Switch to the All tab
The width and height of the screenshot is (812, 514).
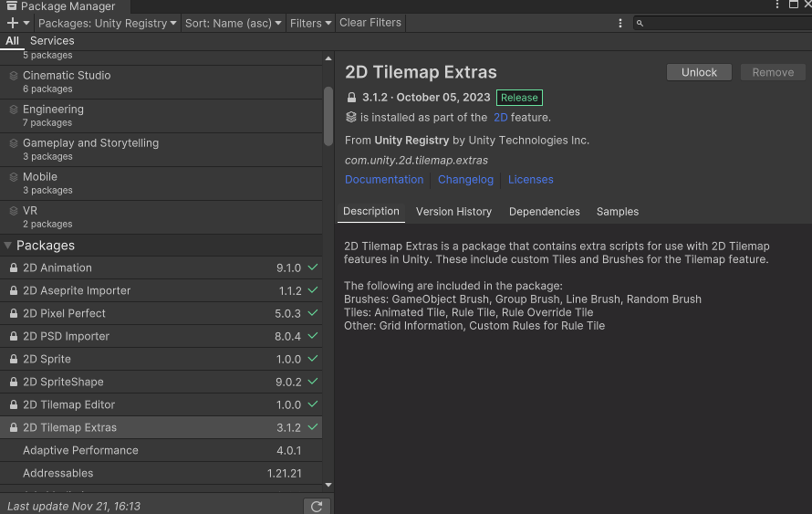pos(12,41)
